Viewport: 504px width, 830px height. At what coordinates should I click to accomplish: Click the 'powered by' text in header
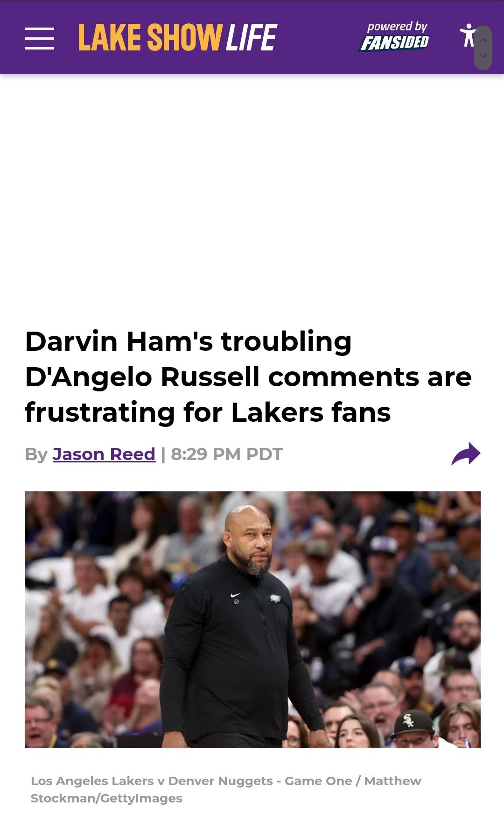(x=397, y=27)
